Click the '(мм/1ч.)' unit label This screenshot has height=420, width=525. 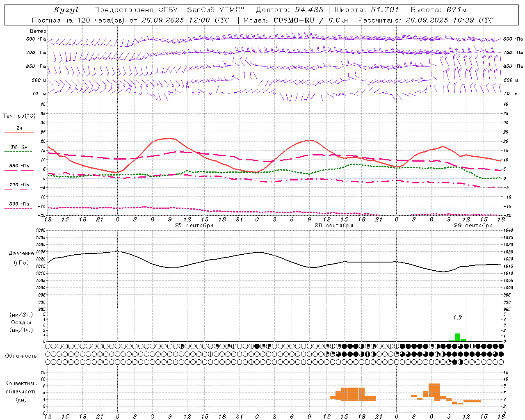[x=21, y=330]
